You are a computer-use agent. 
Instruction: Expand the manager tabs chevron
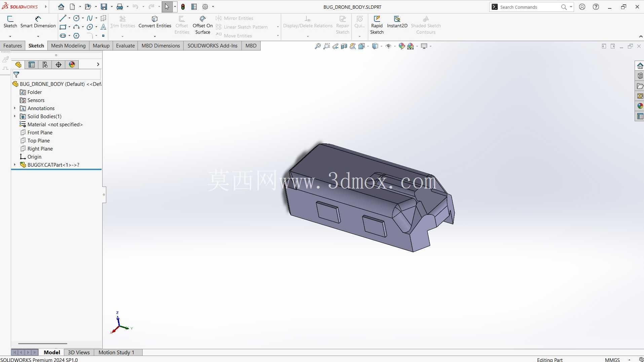coord(98,64)
